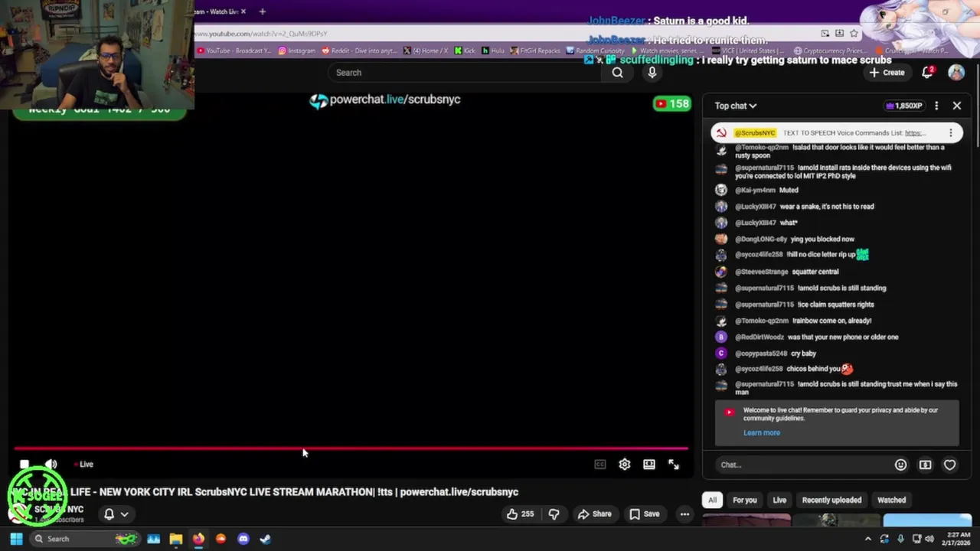Click the @ScrubsNYC pinned author name
This screenshot has width=980, height=551.
tap(754, 133)
